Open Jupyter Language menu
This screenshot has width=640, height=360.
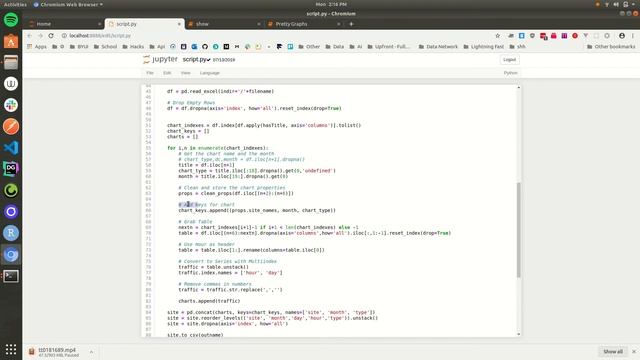pyautogui.click(x=209, y=73)
